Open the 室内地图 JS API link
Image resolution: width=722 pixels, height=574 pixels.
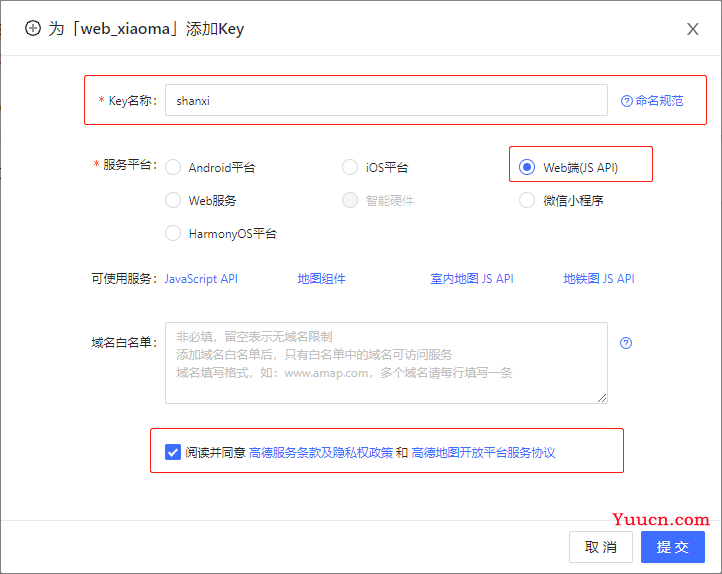coord(472,278)
